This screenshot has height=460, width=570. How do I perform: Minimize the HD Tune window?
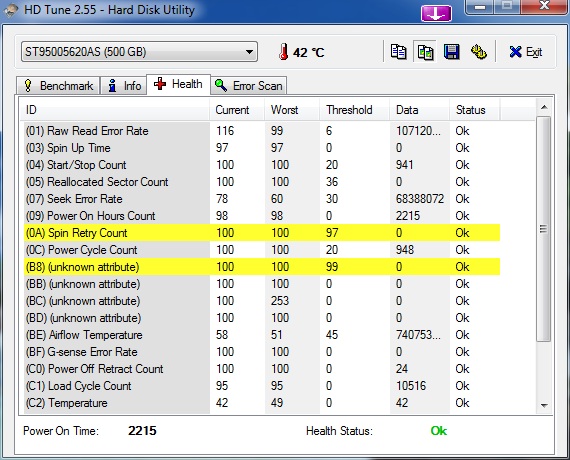480,7
